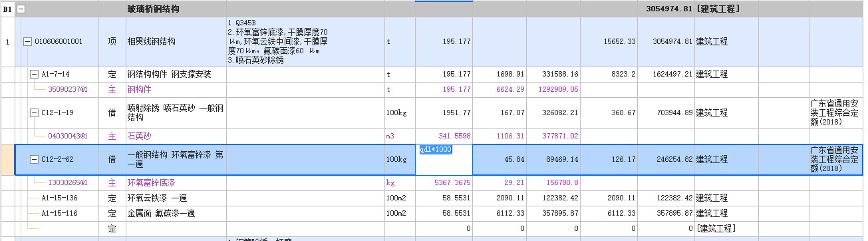This screenshot has height=241, width=868.
Task: Click the [建筑工程] label in the header row
Action: pyautogui.click(x=717, y=9)
